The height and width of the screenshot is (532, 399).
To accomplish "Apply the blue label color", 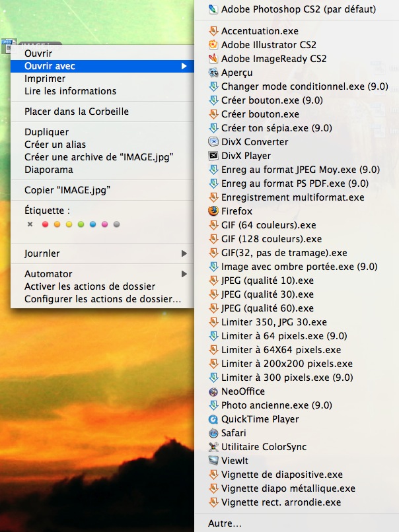I will (x=92, y=224).
